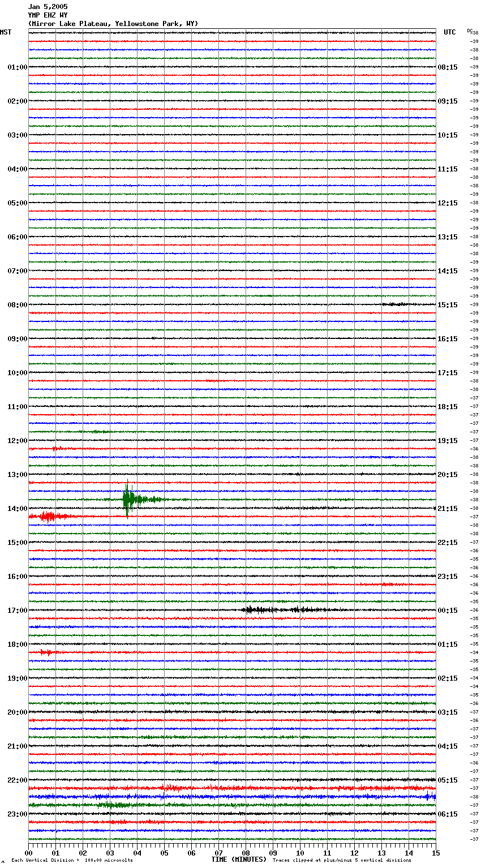The width and height of the screenshot is (481, 868).
Task: Click the "Each Vertical Division" scale note
Action: pyautogui.click(x=72, y=861)
